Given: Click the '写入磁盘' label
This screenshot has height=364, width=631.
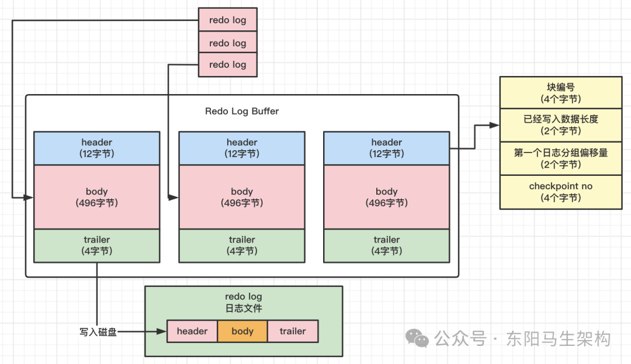Looking at the screenshot, I should (x=98, y=332).
